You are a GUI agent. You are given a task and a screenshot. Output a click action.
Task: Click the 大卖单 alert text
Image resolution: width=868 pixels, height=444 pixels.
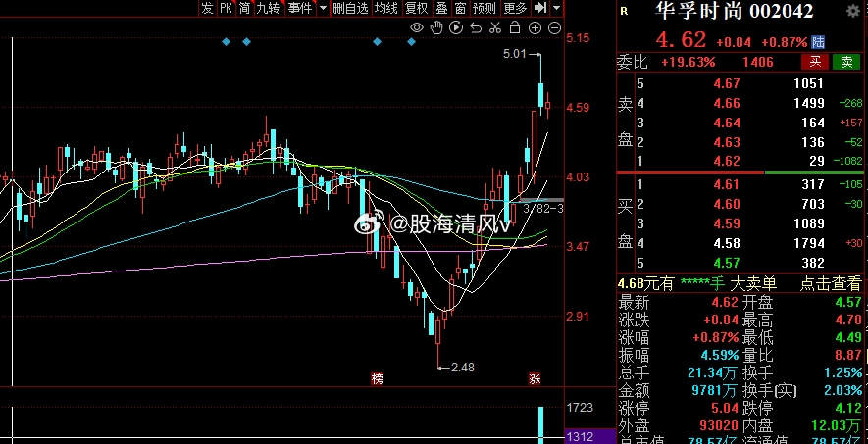[753, 283]
